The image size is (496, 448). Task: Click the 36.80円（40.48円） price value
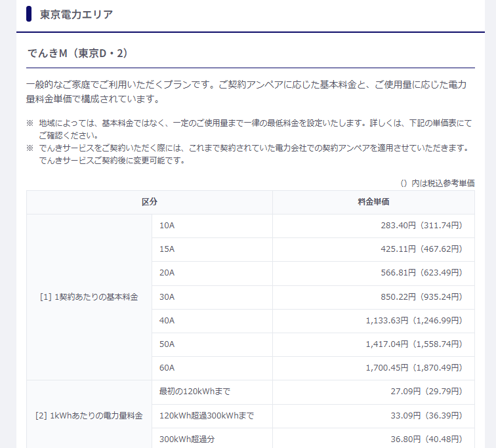point(426,439)
